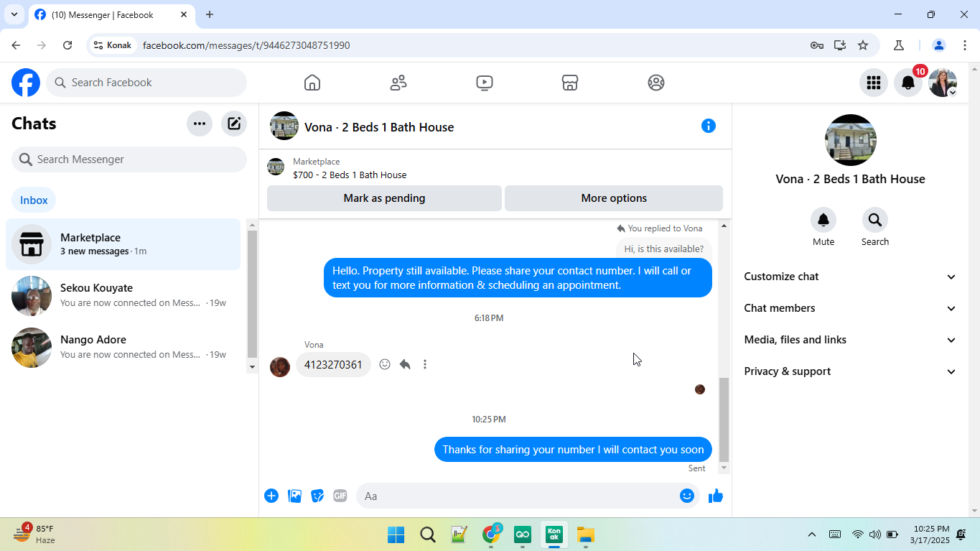Open Windows taskbar search
This screenshot has width=980, height=551.
point(428,534)
